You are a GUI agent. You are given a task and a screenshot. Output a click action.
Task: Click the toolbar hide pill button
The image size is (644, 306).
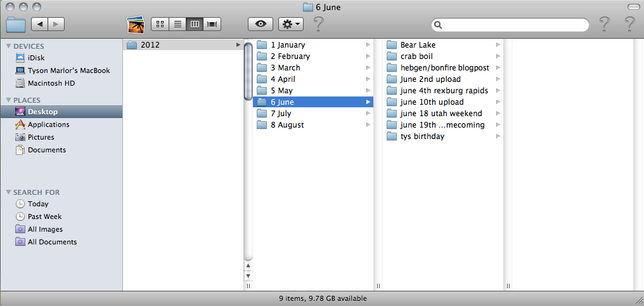pos(633,7)
